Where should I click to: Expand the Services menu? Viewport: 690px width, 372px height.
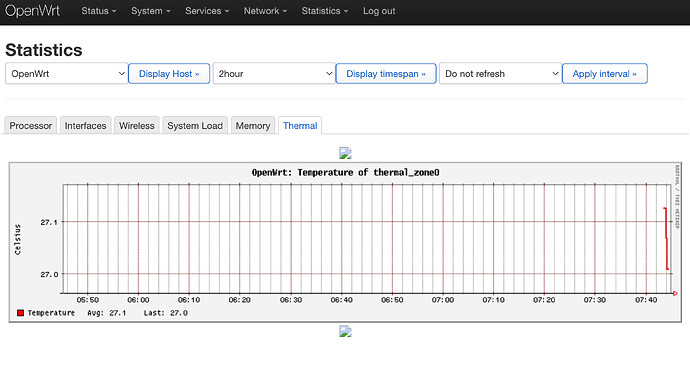[x=207, y=11]
